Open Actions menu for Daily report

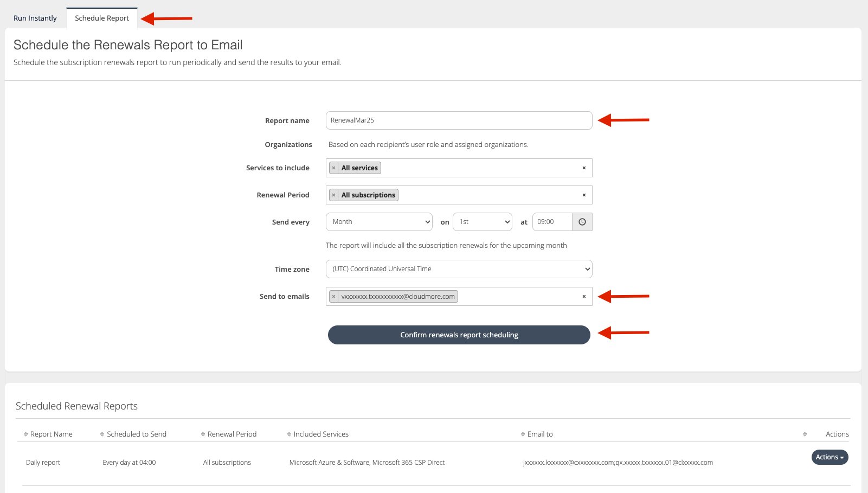pyautogui.click(x=830, y=457)
